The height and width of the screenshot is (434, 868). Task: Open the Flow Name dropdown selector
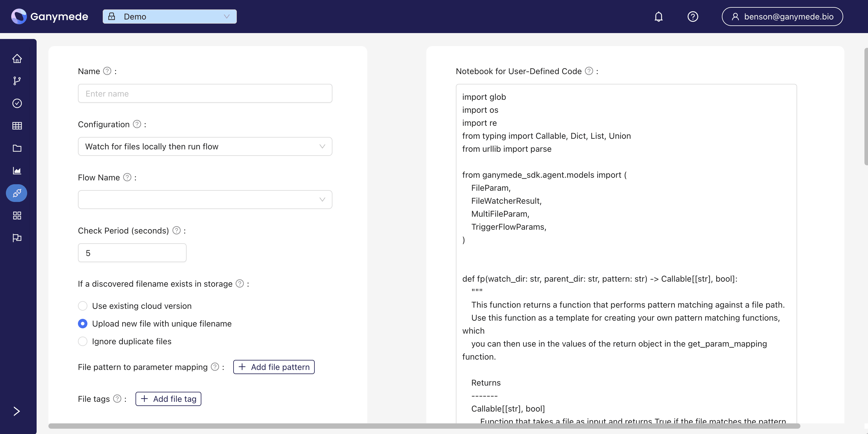[205, 199]
